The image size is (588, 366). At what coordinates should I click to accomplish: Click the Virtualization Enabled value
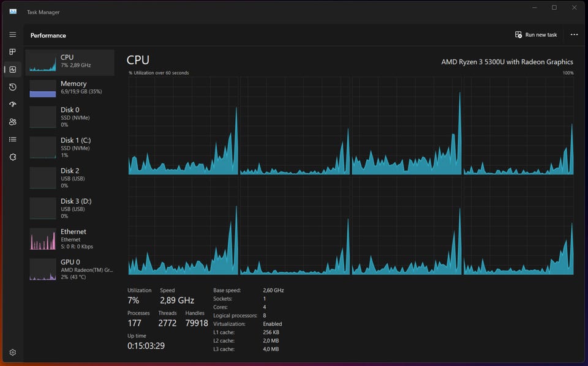point(273,324)
